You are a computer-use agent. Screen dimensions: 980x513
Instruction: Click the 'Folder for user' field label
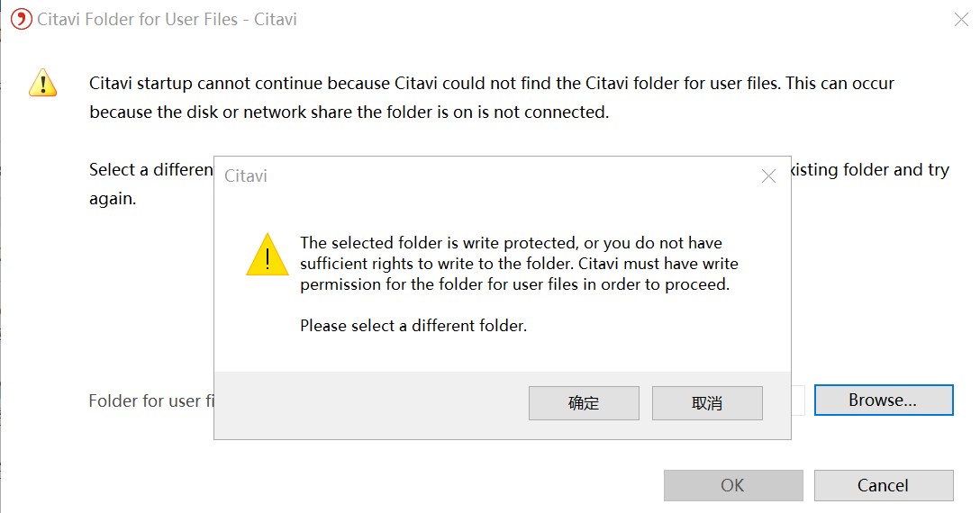pos(150,400)
